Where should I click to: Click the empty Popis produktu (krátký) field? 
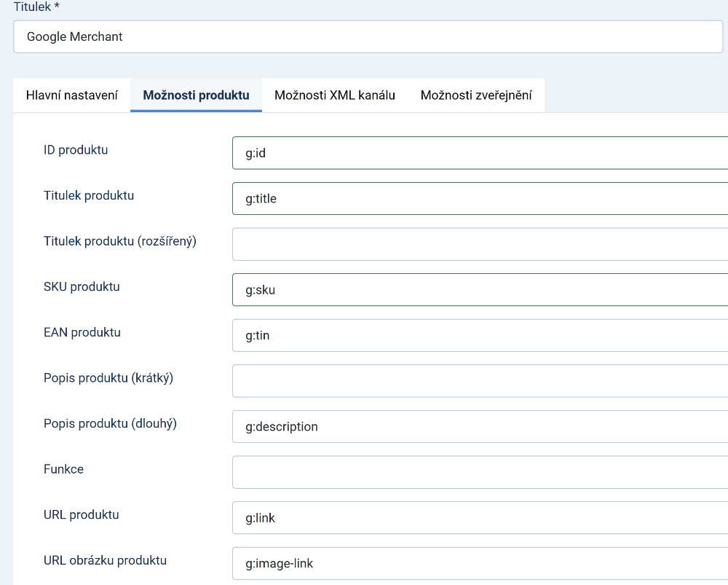[x=479, y=381]
